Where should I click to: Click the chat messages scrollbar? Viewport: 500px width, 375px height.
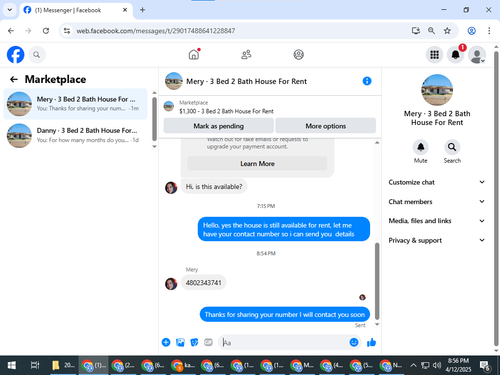377,281
